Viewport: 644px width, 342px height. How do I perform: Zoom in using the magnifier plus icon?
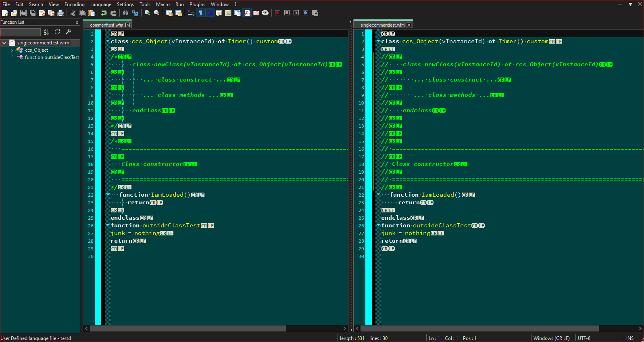pyautogui.click(x=148, y=13)
